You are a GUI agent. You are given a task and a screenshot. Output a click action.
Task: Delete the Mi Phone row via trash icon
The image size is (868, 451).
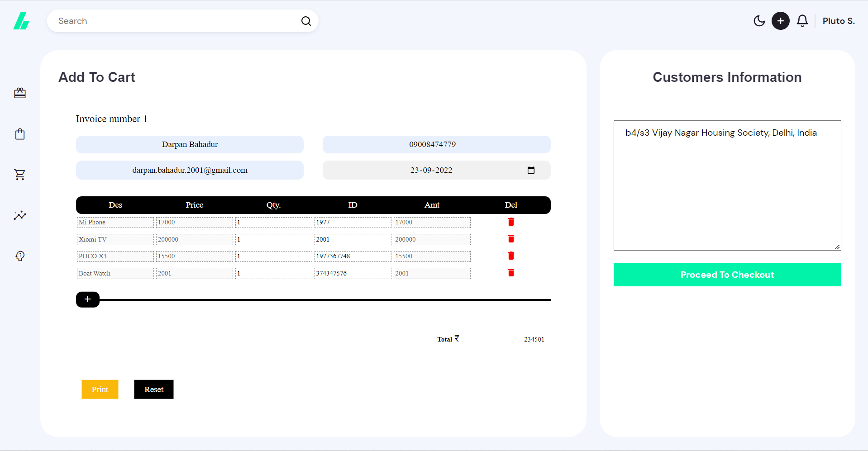(511, 222)
